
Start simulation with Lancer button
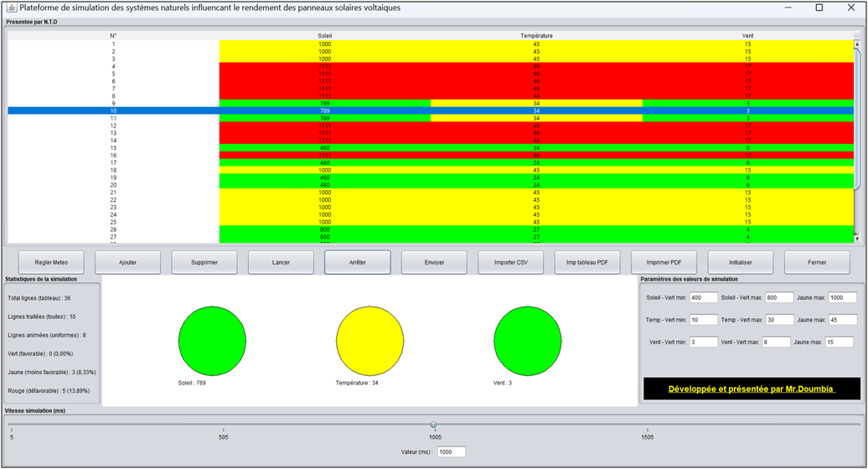(281, 262)
